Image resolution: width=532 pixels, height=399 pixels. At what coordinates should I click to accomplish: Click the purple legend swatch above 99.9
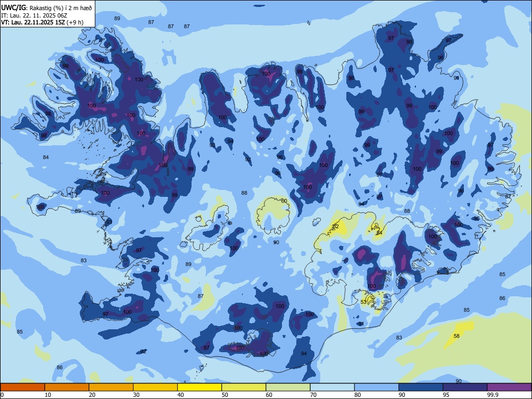click(x=509, y=387)
